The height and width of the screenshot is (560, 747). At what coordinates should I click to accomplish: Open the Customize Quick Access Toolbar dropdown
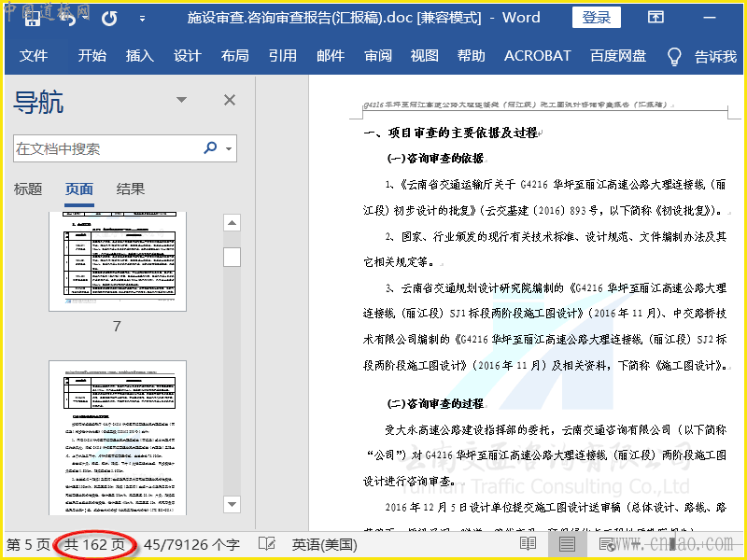(142, 19)
